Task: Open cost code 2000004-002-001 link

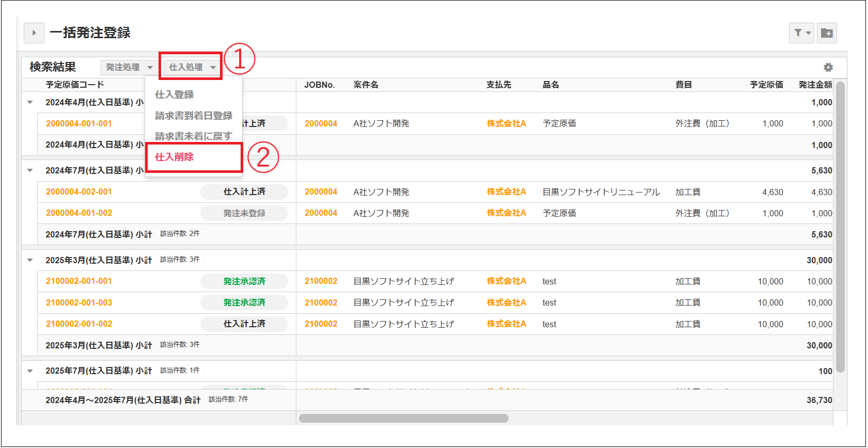Action: (x=79, y=192)
